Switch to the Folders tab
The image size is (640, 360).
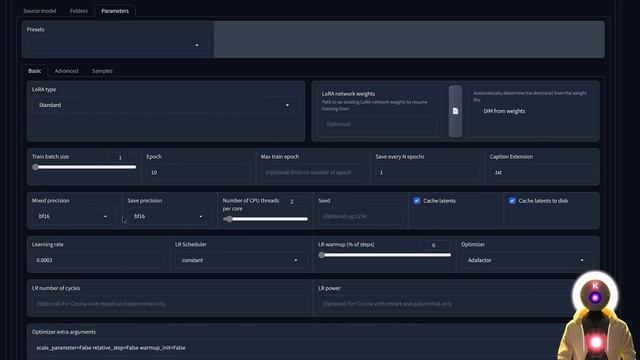click(x=79, y=11)
